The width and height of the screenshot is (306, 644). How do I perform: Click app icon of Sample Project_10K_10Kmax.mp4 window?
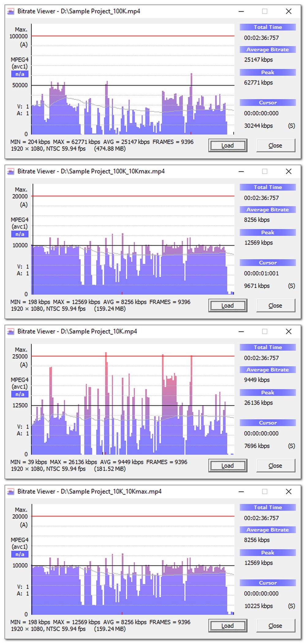pyautogui.click(x=11, y=492)
